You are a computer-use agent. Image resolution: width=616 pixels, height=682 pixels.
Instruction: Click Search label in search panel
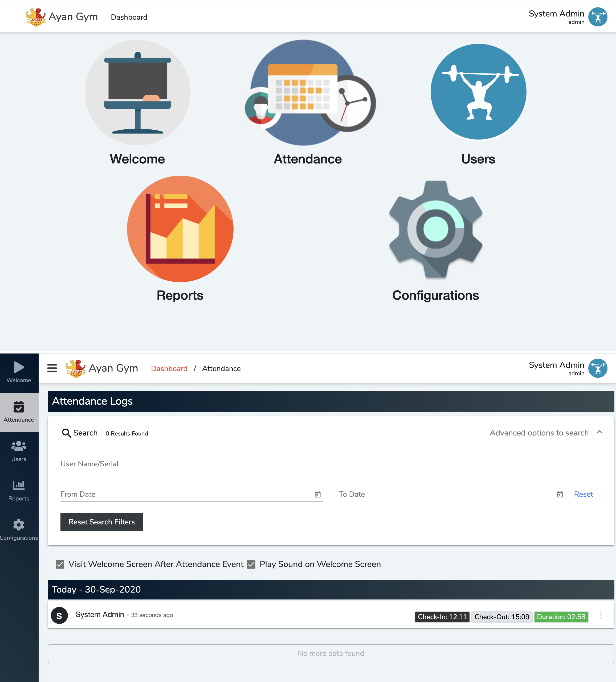coord(85,433)
